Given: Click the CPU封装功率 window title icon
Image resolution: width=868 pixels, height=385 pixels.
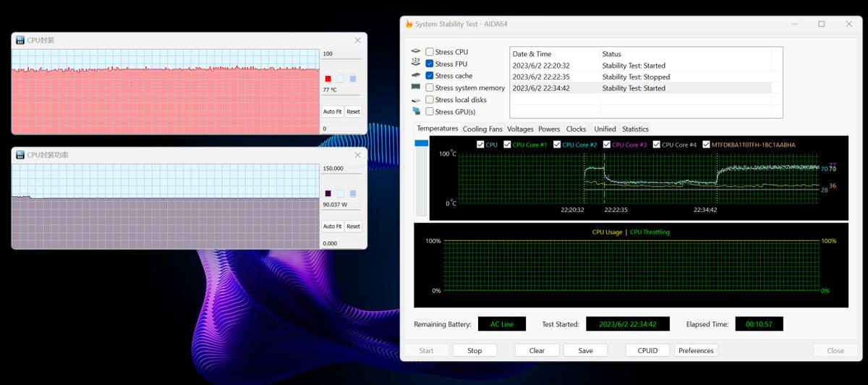Looking at the screenshot, I should pyautogui.click(x=20, y=155).
